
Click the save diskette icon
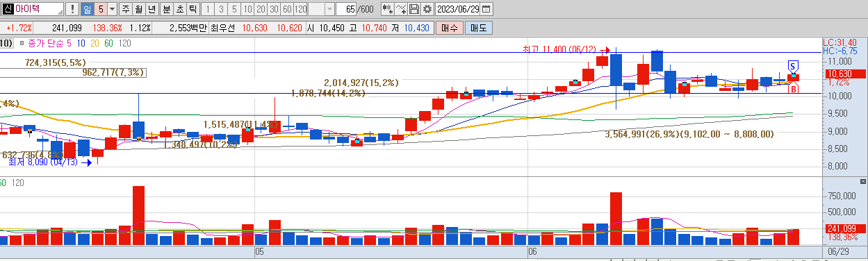414,9
